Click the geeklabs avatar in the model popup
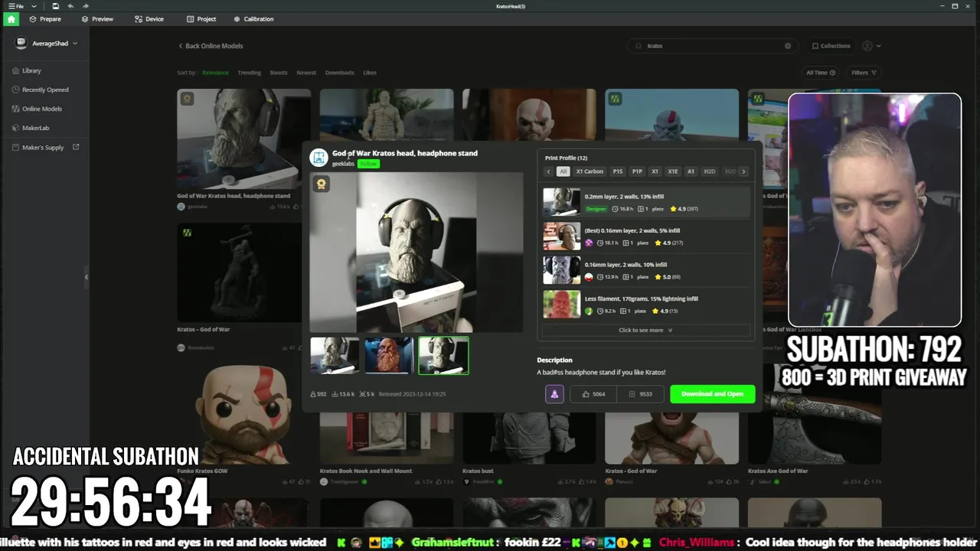This screenshot has width=980, height=551. coord(318,158)
